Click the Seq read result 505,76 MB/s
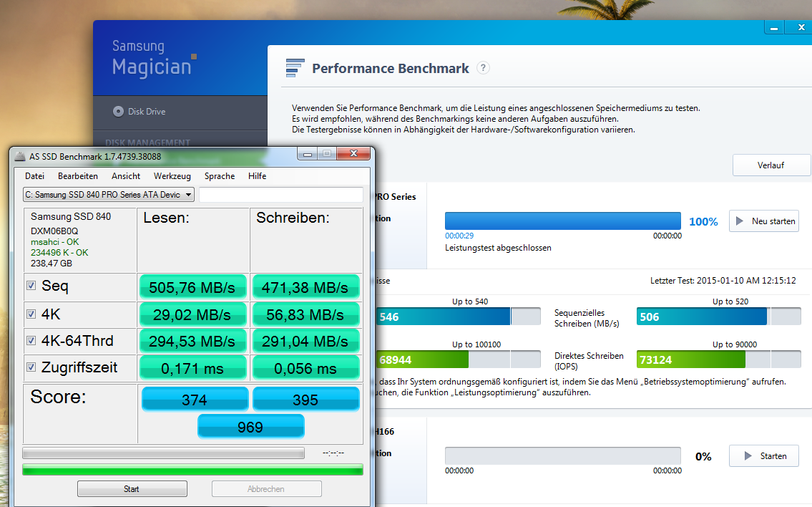 (x=192, y=287)
